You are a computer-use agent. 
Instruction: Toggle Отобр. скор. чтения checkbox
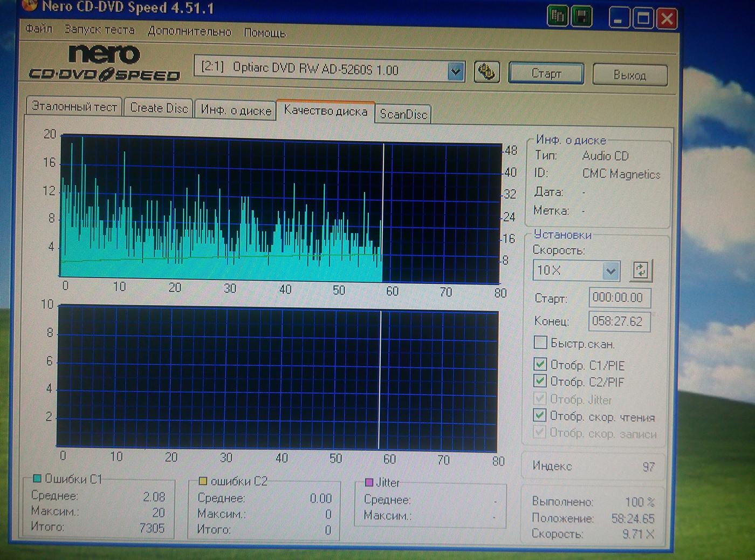tap(539, 415)
